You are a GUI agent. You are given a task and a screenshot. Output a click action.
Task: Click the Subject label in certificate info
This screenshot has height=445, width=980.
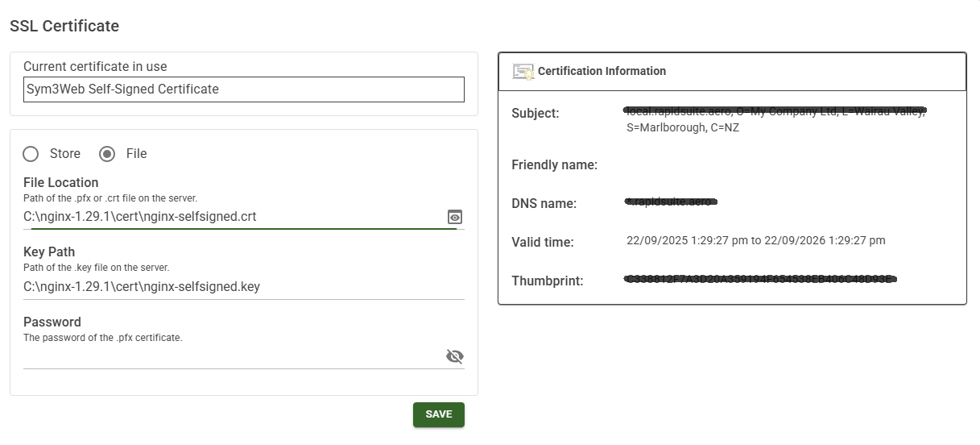tap(535, 114)
